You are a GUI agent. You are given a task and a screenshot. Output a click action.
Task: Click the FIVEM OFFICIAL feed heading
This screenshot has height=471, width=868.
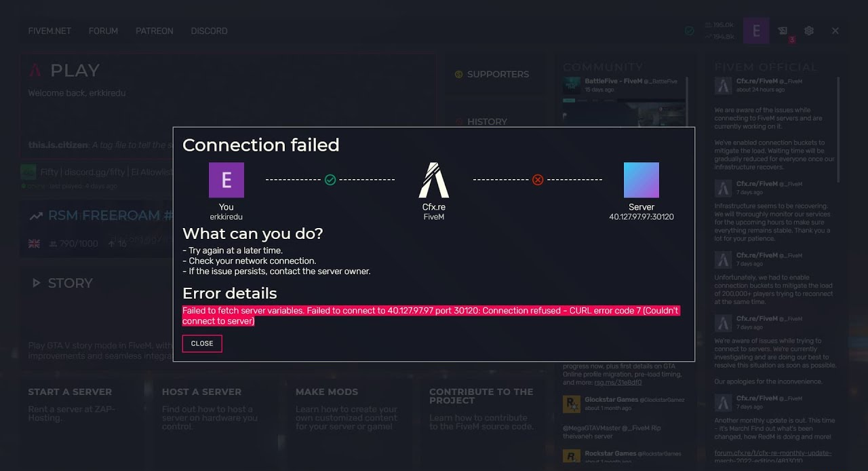766,67
